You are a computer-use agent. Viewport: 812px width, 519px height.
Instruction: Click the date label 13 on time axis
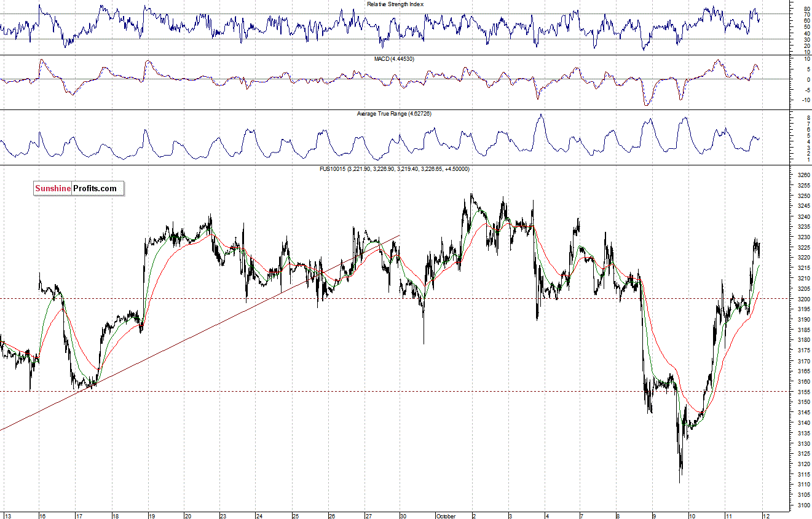8,516
